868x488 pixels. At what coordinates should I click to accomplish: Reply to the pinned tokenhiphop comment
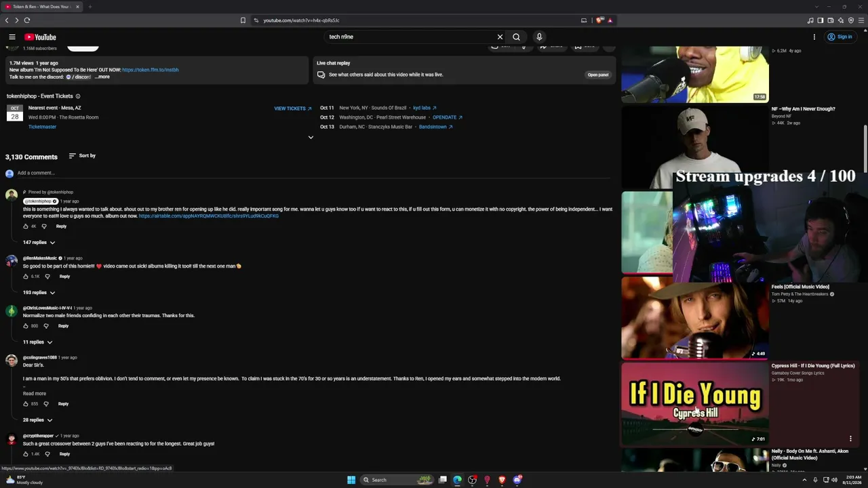(x=61, y=226)
